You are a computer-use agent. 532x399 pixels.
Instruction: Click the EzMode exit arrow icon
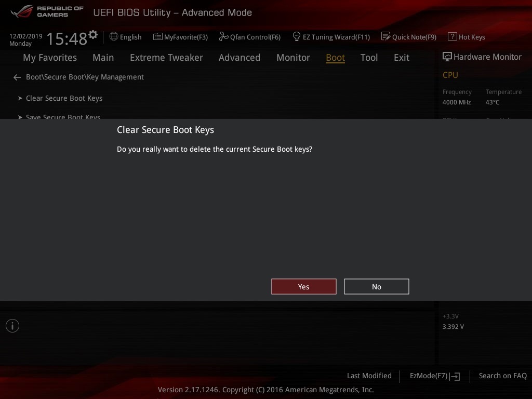[x=455, y=376]
